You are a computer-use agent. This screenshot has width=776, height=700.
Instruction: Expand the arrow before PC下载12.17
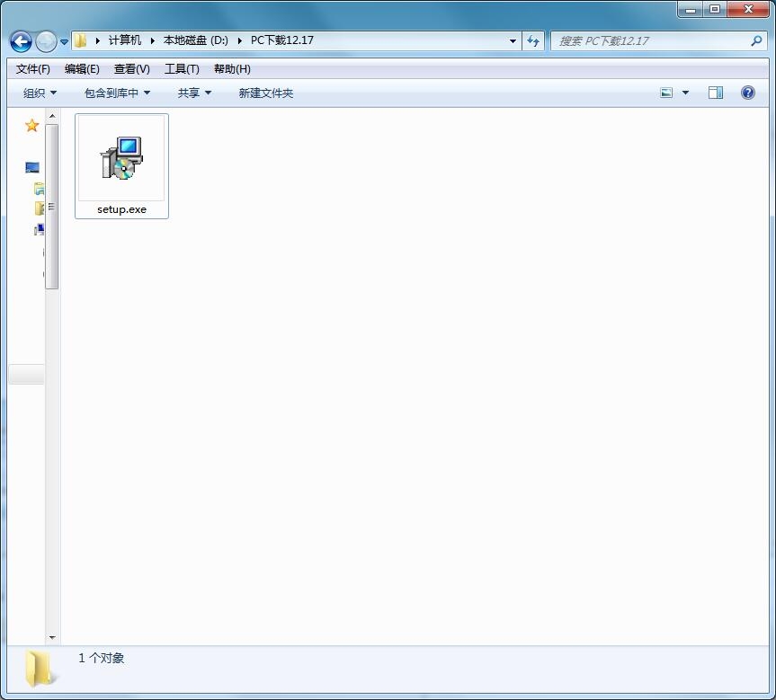pos(239,40)
